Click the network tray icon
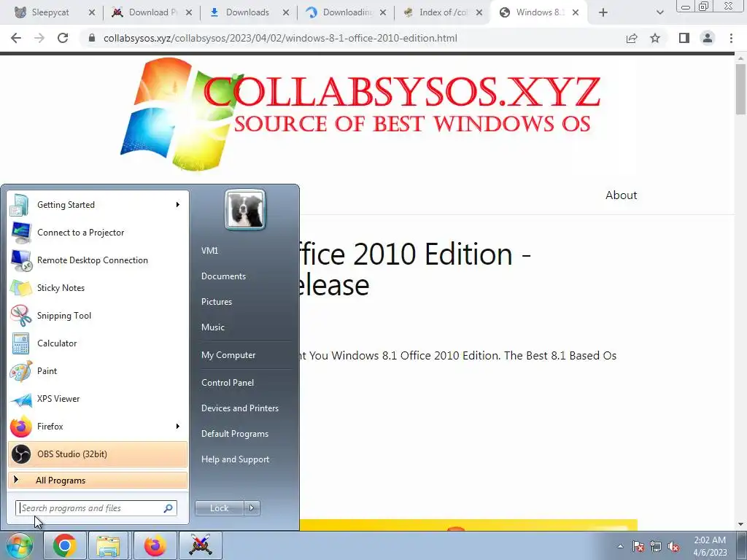This screenshot has width=747, height=560. pyautogui.click(x=656, y=547)
